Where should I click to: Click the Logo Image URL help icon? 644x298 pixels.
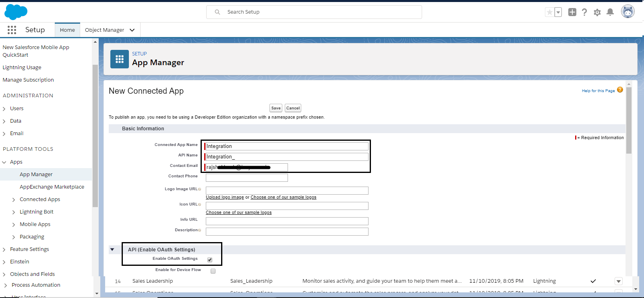click(200, 189)
